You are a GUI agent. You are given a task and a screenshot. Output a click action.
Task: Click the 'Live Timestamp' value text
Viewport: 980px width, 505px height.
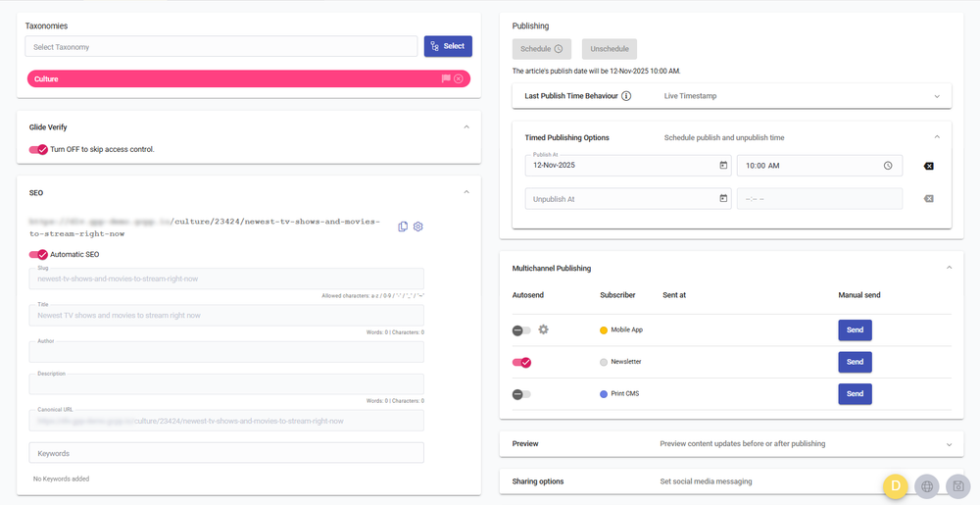pos(690,96)
